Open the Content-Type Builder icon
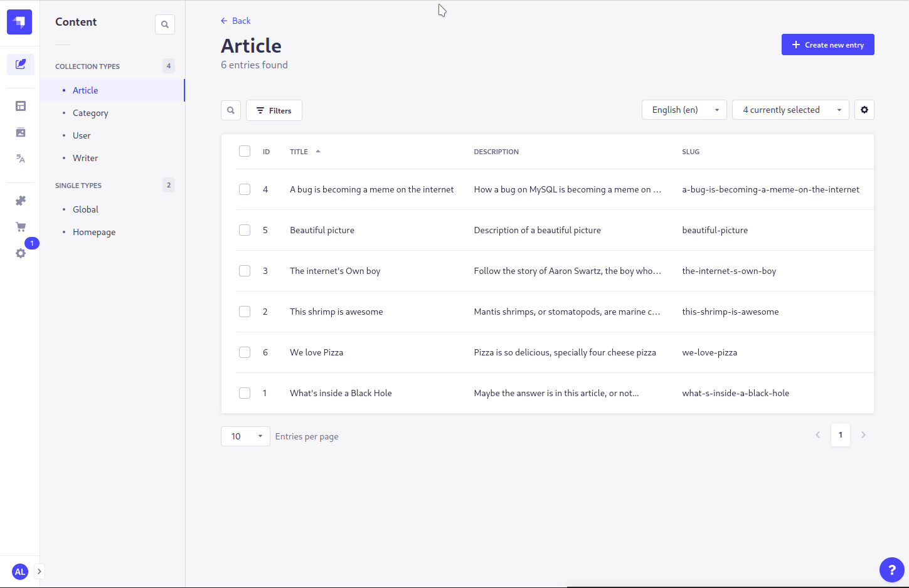This screenshot has width=909, height=588. click(x=20, y=106)
